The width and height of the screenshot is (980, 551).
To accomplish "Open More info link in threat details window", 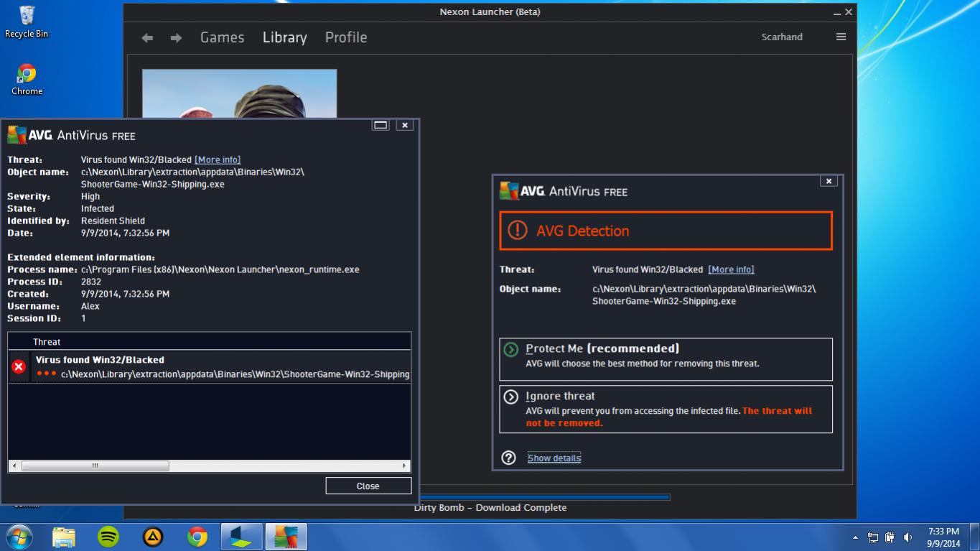I will coord(218,159).
